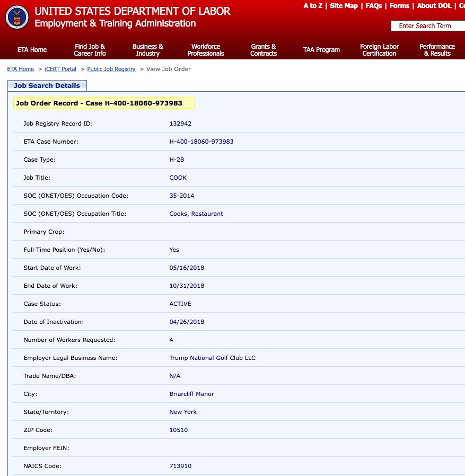
Task: Click the United States Department of Labor heading
Action: point(133,11)
